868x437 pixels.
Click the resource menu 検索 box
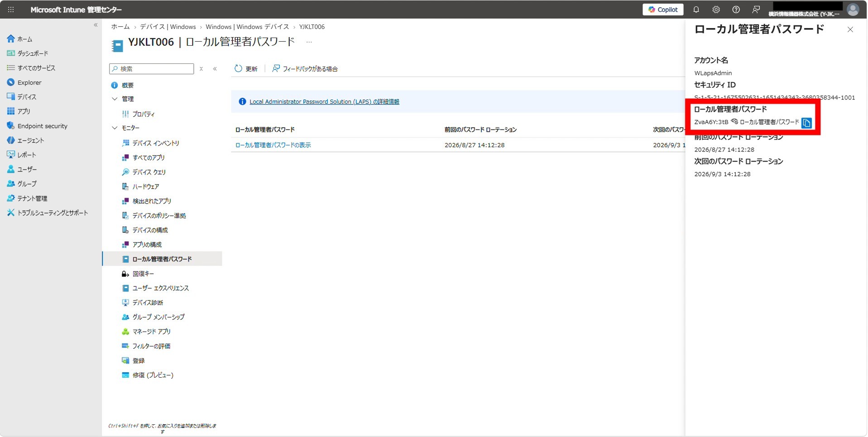(x=152, y=69)
